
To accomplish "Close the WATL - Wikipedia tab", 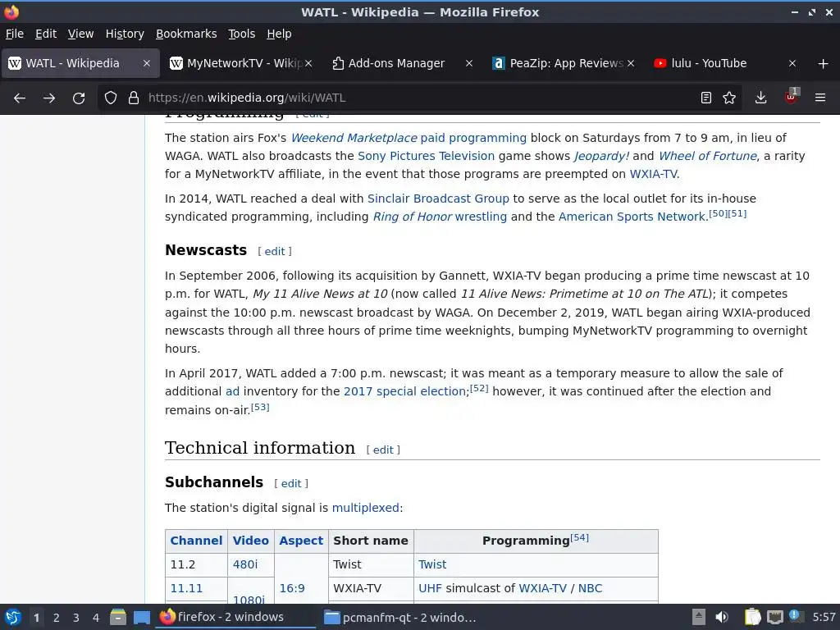I will [x=146, y=63].
